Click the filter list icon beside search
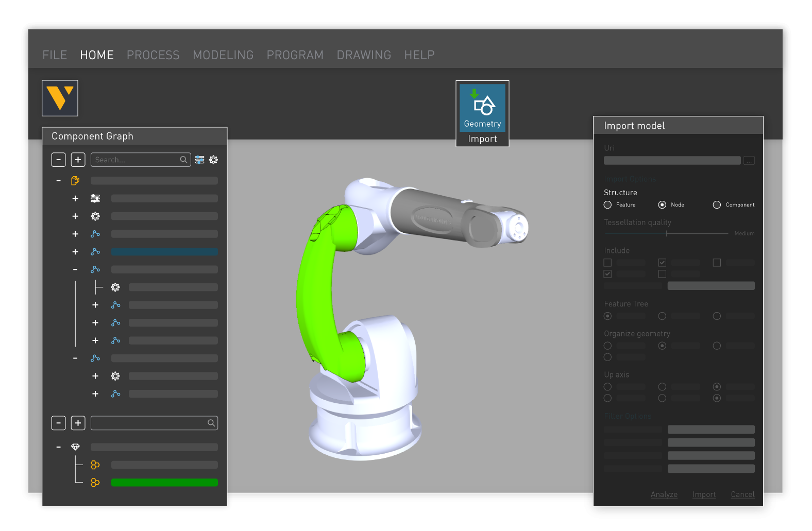The image size is (812, 531). (x=200, y=160)
